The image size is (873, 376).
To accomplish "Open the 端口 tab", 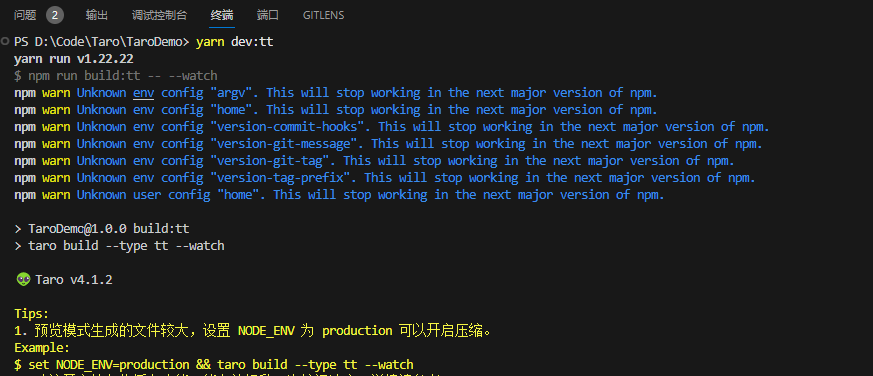I will tap(268, 16).
